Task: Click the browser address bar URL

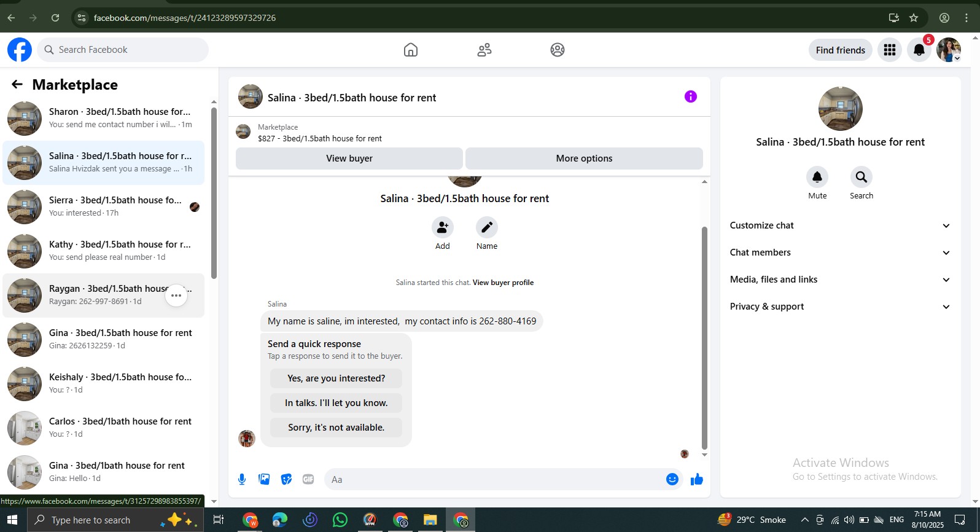Action: point(185,18)
